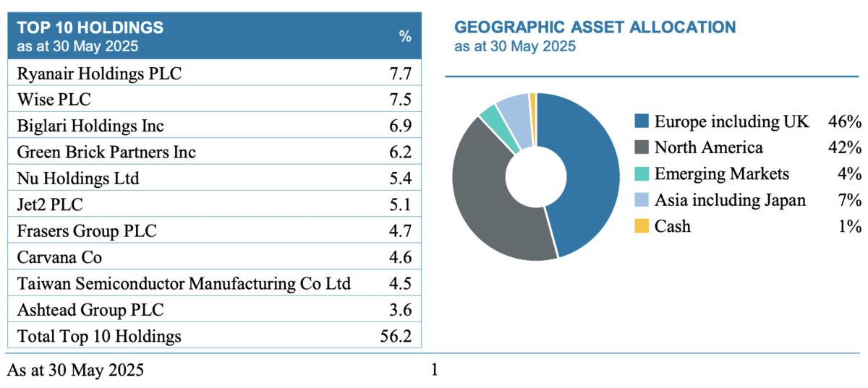Click the 42% legend value
Viewport: 868px width, 388px height.
point(845,147)
